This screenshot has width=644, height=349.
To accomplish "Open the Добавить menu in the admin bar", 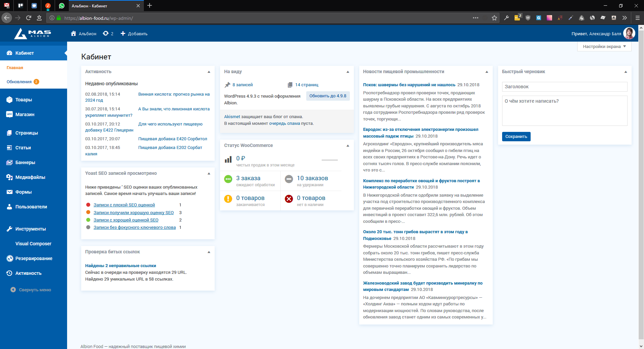I will tap(134, 34).
